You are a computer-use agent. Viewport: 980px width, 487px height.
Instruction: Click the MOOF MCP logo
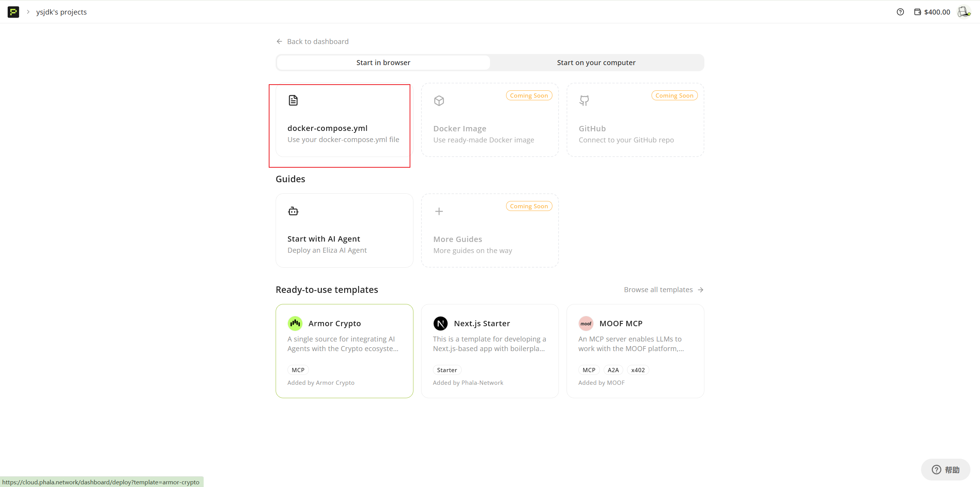[586, 324]
